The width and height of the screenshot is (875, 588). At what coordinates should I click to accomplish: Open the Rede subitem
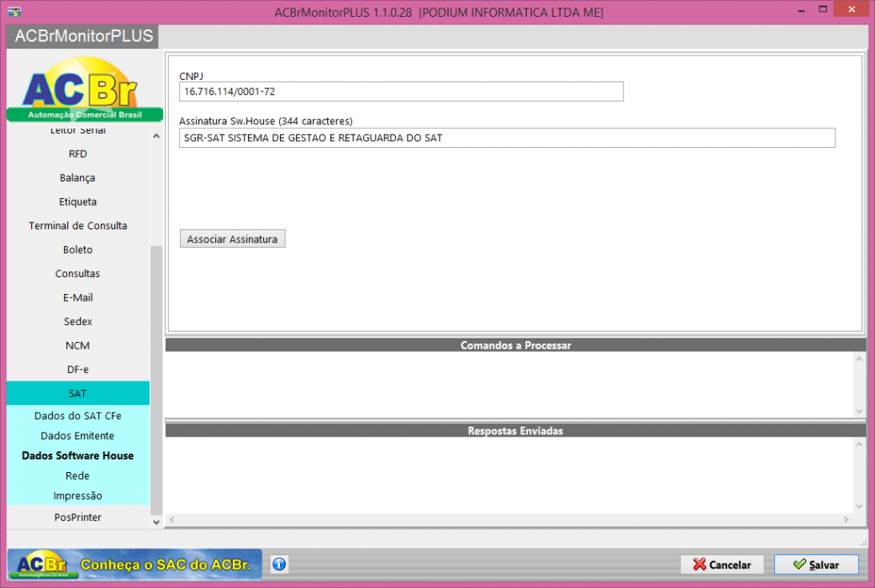(77, 476)
